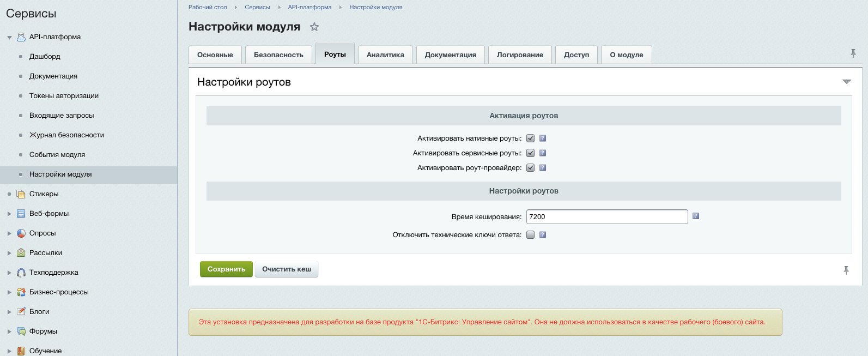
Task: Switch to the Основные tab
Action: (x=215, y=55)
